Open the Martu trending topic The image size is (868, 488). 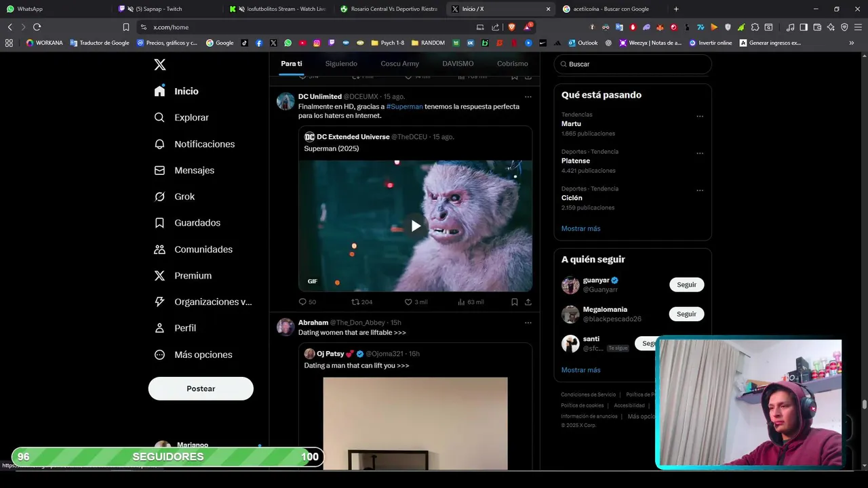pyautogui.click(x=571, y=124)
